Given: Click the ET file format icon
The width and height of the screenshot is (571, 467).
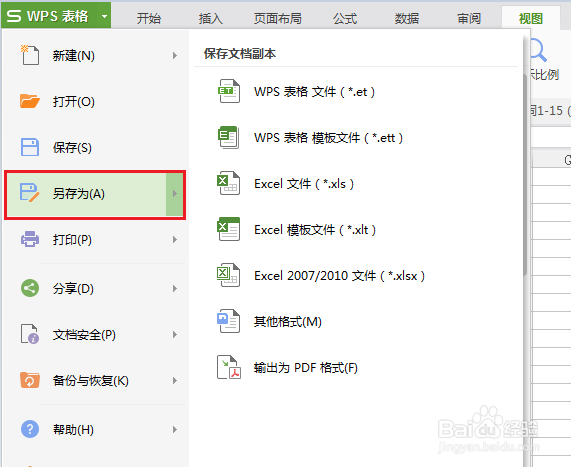Looking at the screenshot, I should point(228,91).
